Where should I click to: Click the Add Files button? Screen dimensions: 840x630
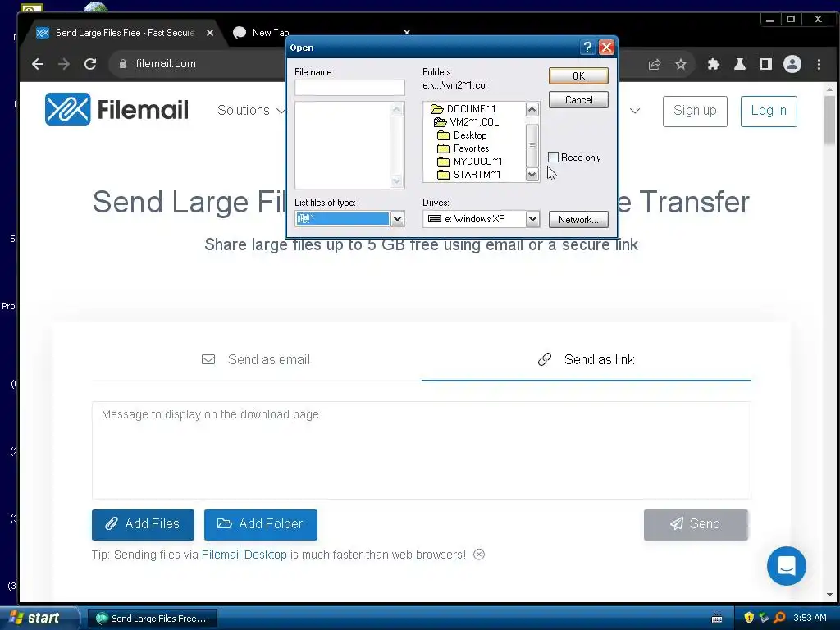143,524
